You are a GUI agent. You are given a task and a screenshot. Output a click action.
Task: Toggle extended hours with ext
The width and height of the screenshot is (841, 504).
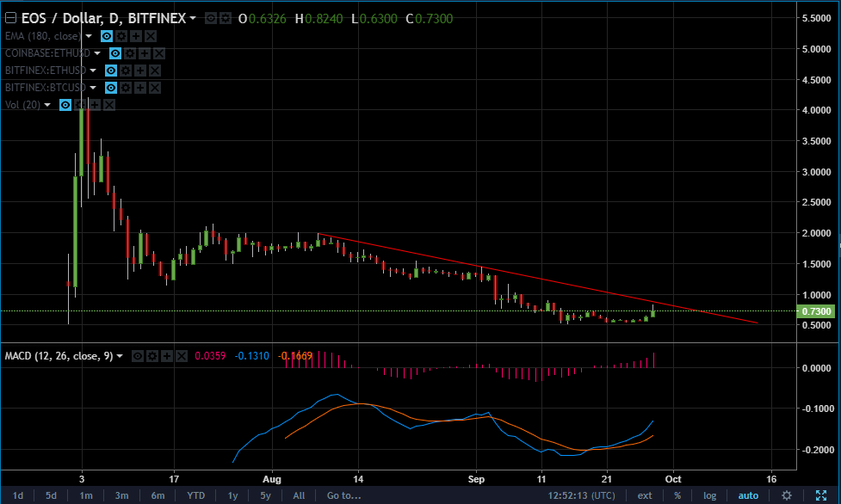[645, 495]
